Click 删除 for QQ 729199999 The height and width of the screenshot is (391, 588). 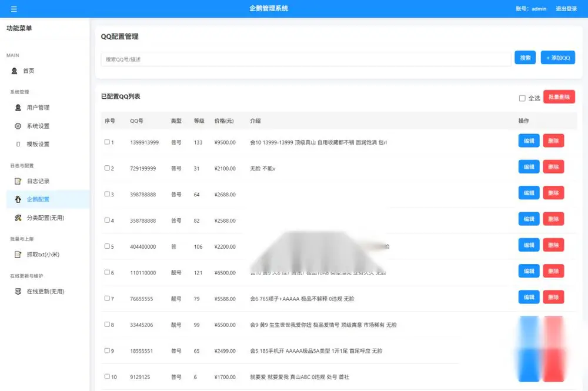[x=553, y=167]
